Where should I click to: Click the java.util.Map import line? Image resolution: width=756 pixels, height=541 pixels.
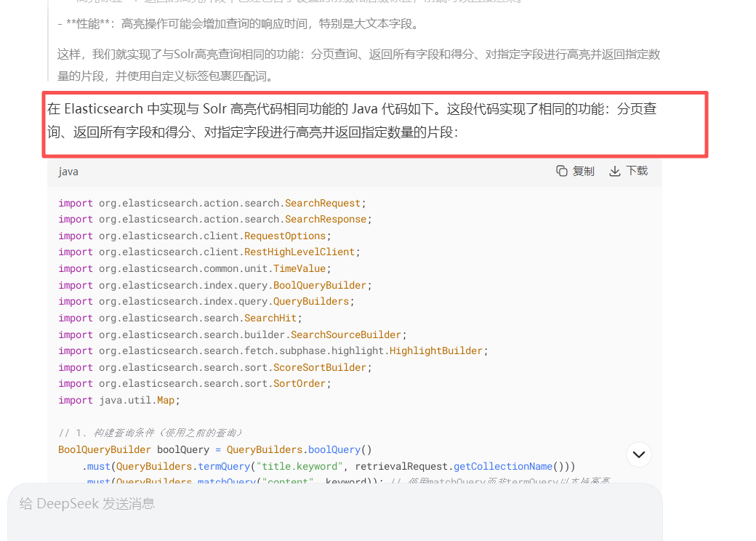point(119,400)
